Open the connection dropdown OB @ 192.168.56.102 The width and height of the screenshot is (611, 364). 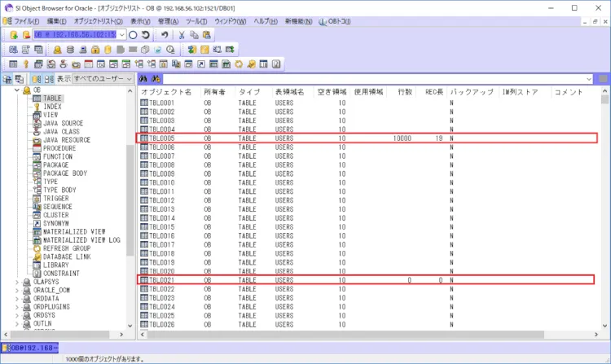tap(122, 35)
